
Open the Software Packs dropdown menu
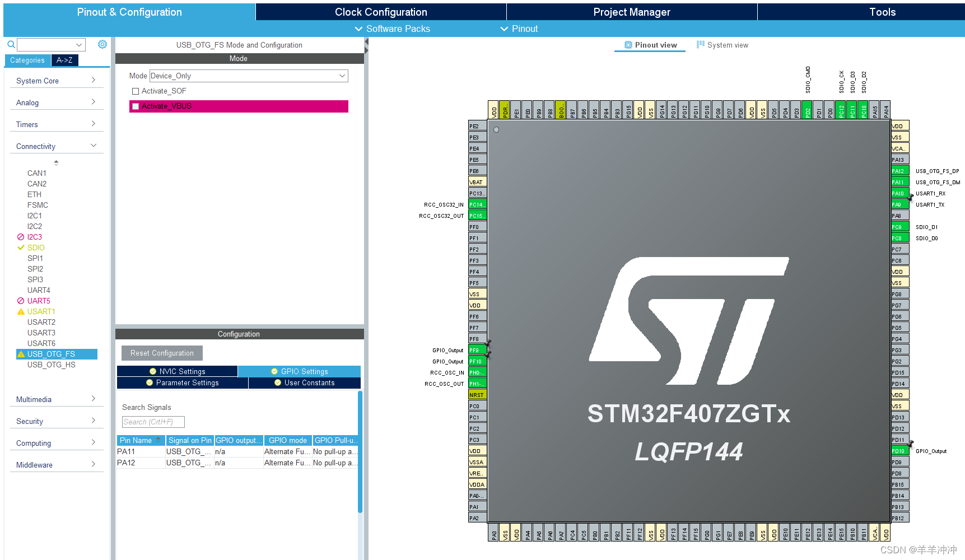(x=393, y=29)
